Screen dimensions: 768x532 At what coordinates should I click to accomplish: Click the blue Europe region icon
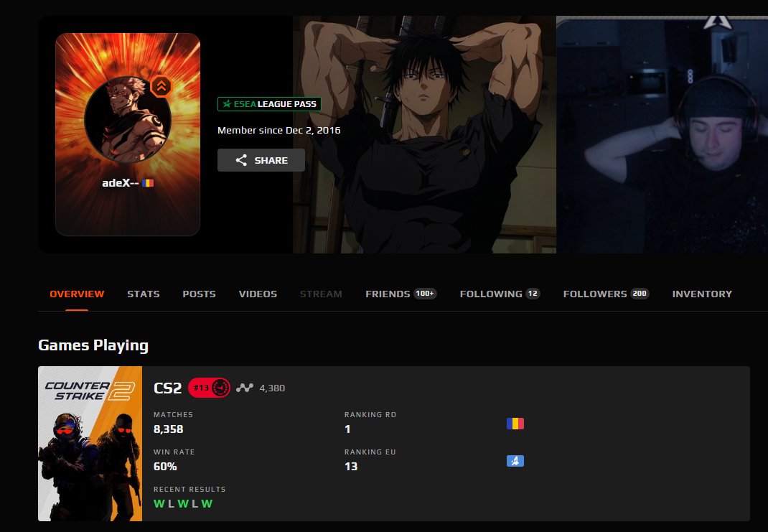(x=515, y=461)
